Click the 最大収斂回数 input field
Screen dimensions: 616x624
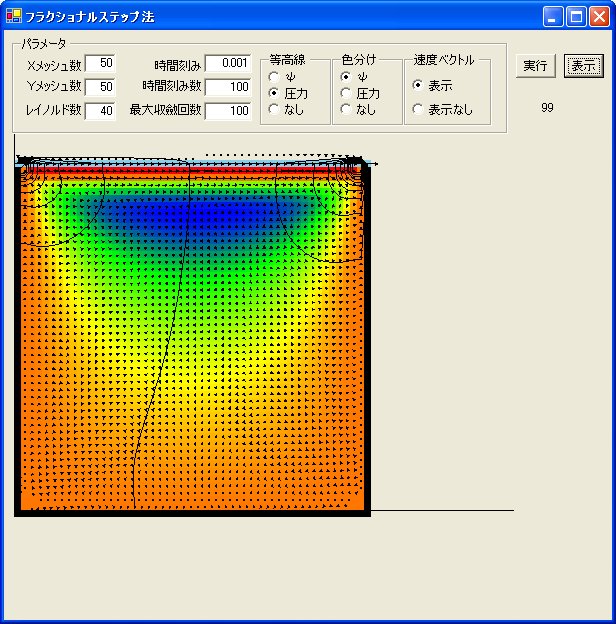[x=228, y=111]
